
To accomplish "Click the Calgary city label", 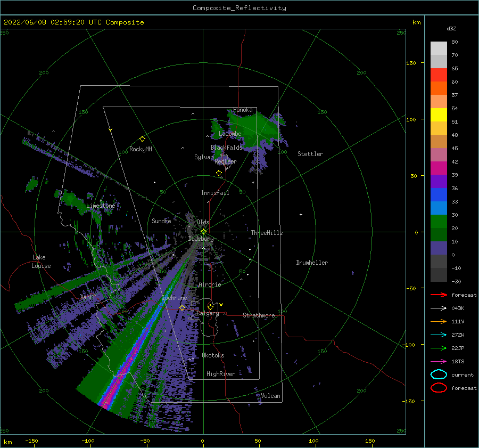I will tap(208, 313).
